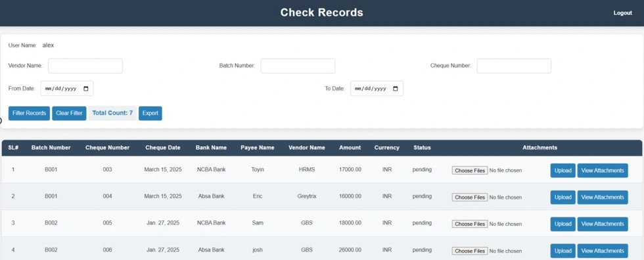Image resolution: width=644 pixels, height=260 pixels.
Task: Click the Currency column header
Action: tap(387, 147)
